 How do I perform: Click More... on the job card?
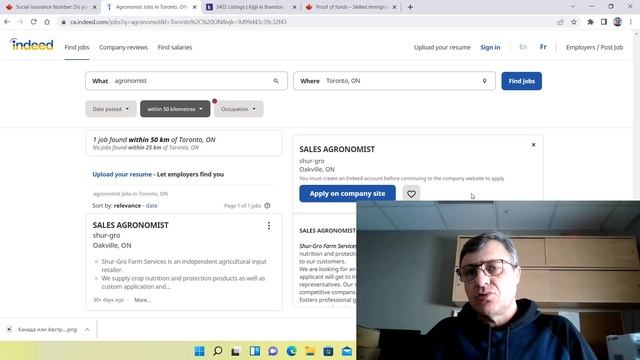click(142, 300)
